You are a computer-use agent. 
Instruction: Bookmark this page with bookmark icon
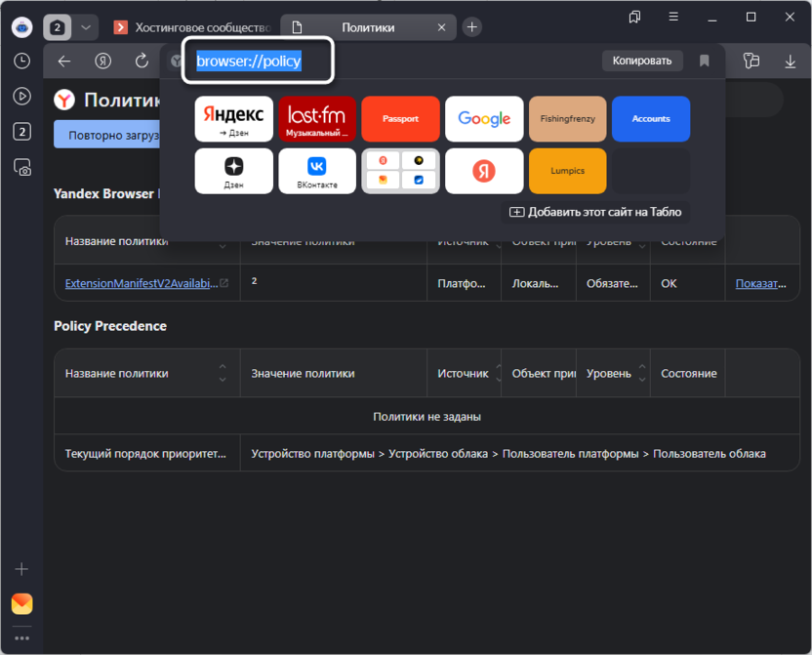704,61
